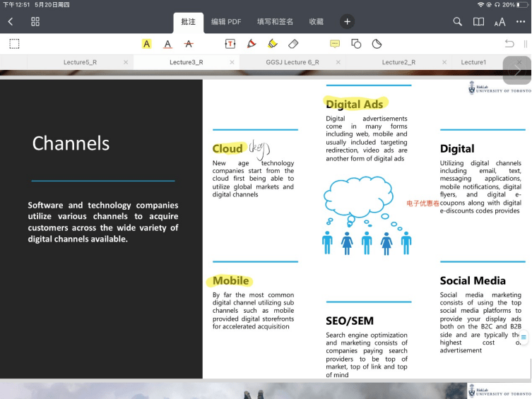Viewport: 532px width, 399px height.
Task: Open the search magnifier
Action: [x=458, y=22]
